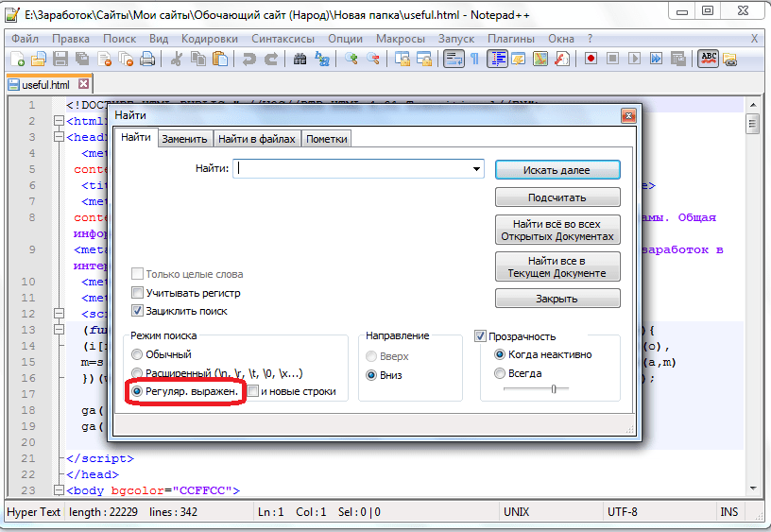This screenshot has height=532, width=771.
Task: Click the binoculars Find icon in toolbar
Action: click(x=300, y=59)
